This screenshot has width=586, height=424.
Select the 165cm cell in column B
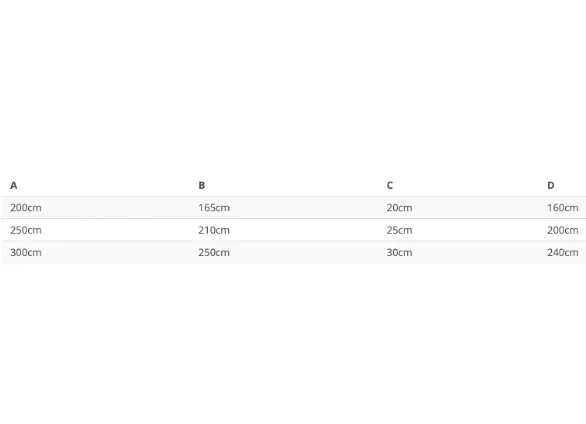[x=214, y=208]
